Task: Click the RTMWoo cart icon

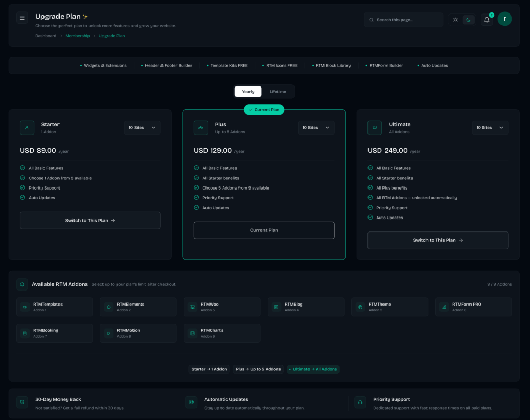Action: point(193,307)
